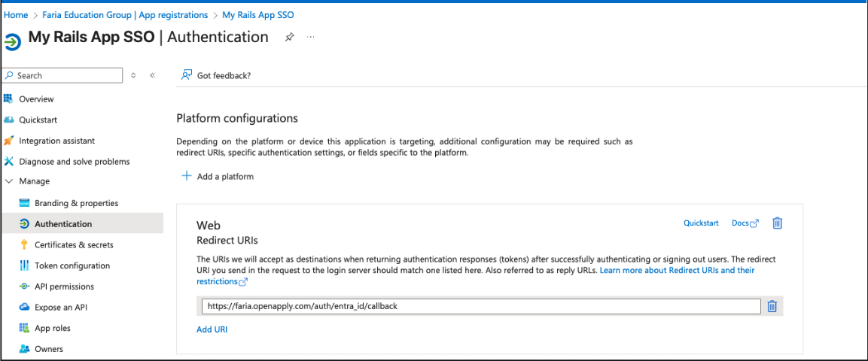Click the Quickstart link in Web section
The height and width of the screenshot is (361, 868).
click(x=701, y=223)
